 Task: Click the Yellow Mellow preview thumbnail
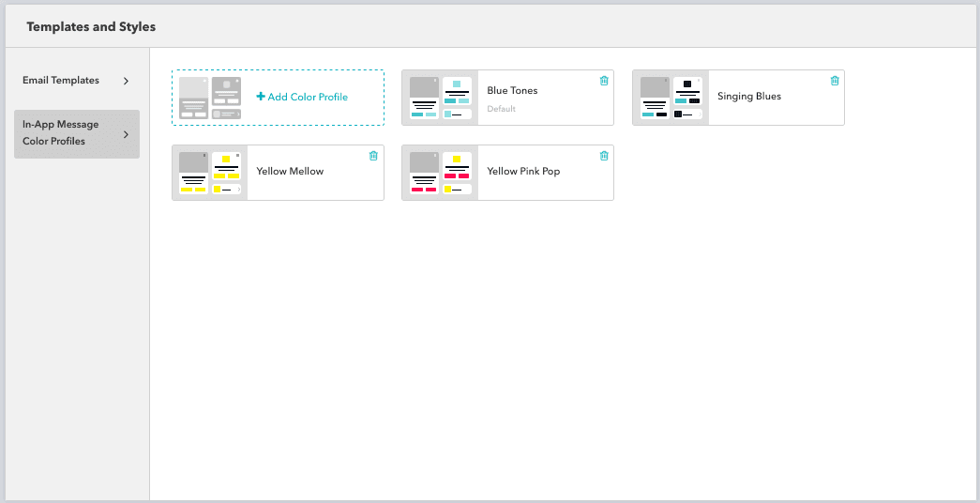[x=209, y=173]
